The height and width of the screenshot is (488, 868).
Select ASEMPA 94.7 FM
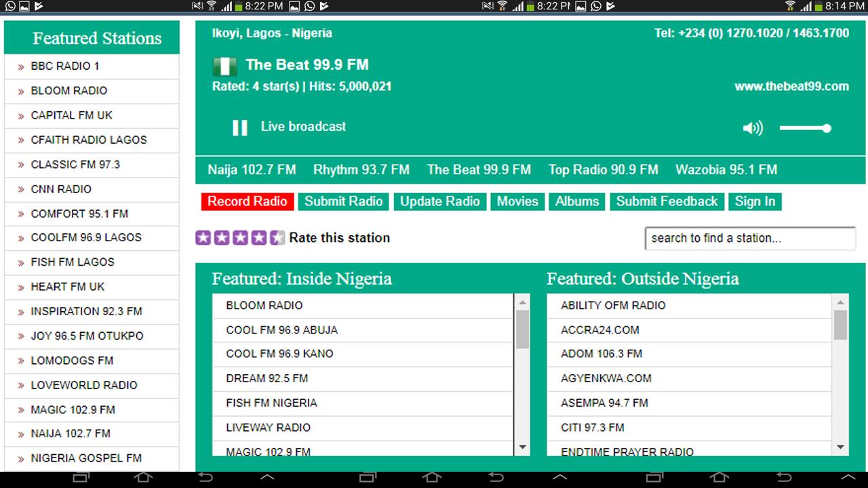pyautogui.click(x=690, y=403)
